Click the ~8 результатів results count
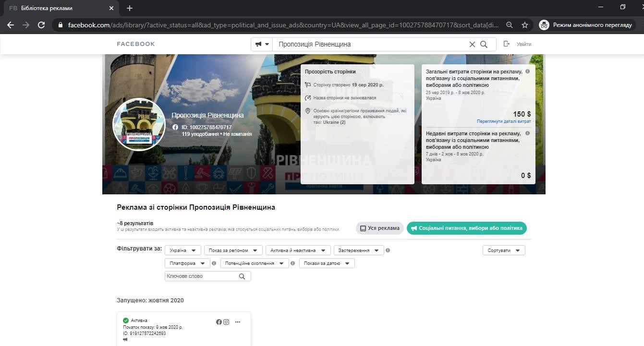644x346 pixels. click(x=135, y=224)
